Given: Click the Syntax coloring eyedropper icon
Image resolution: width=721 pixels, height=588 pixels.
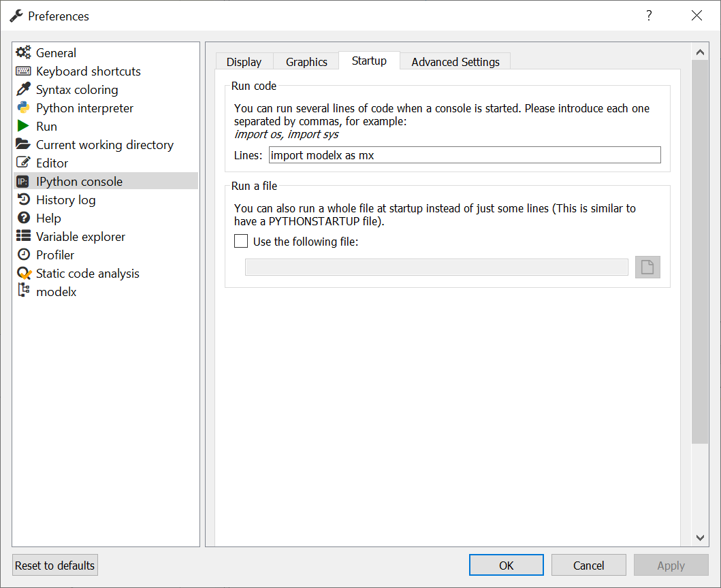Looking at the screenshot, I should (x=24, y=89).
